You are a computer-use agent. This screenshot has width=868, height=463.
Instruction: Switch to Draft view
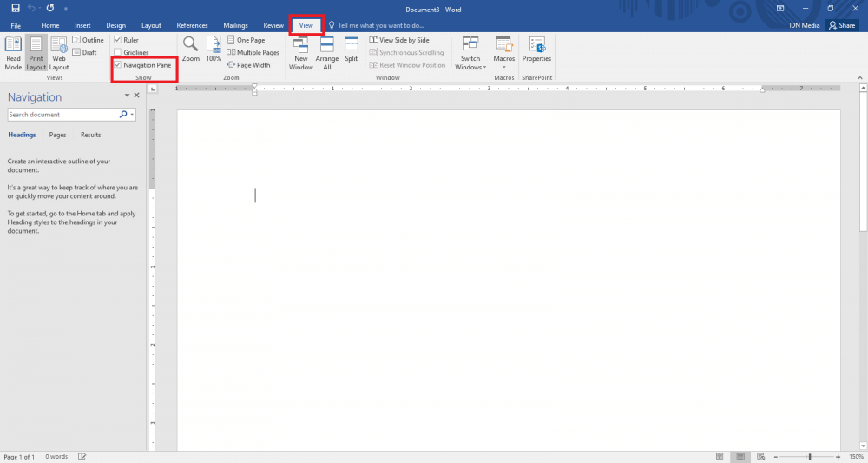[85, 52]
